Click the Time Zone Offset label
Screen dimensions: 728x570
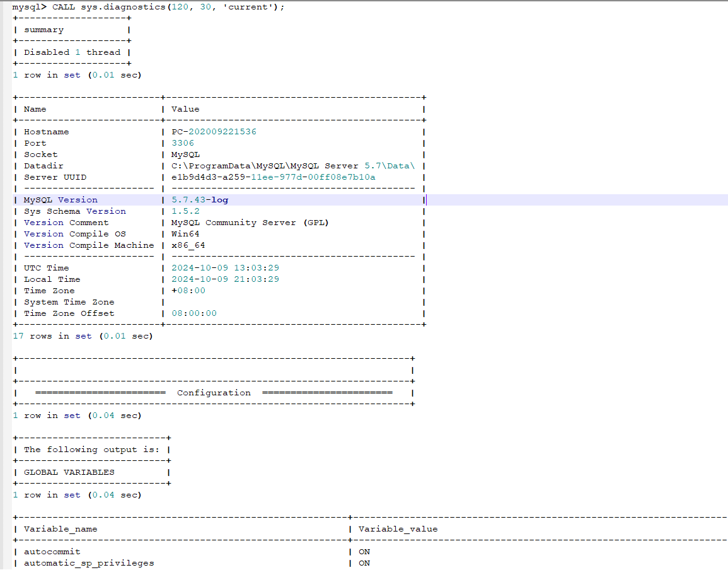69,313
